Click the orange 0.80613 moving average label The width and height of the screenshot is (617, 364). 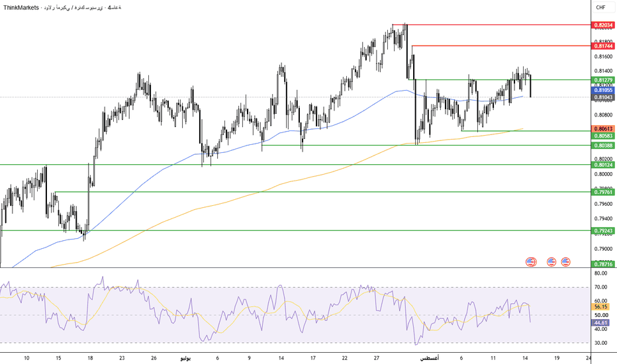pyautogui.click(x=603, y=128)
